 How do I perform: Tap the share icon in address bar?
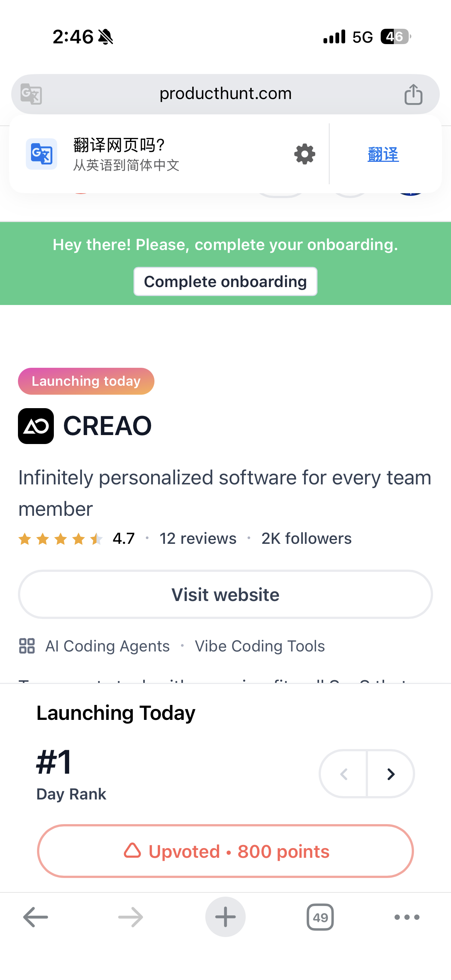click(413, 94)
